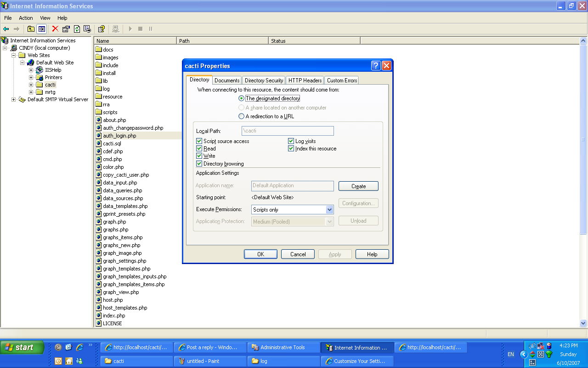This screenshot has width=588, height=368.
Task: Click the Export List toolbar icon
Action: (87, 29)
